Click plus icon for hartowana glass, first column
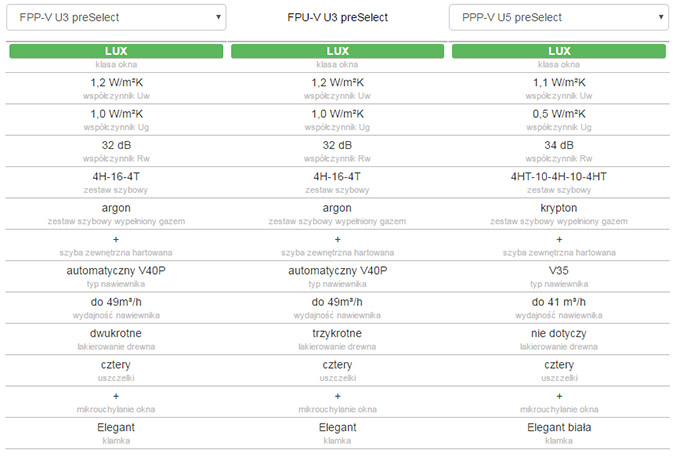The image size is (680, 457). coord(116,239)
